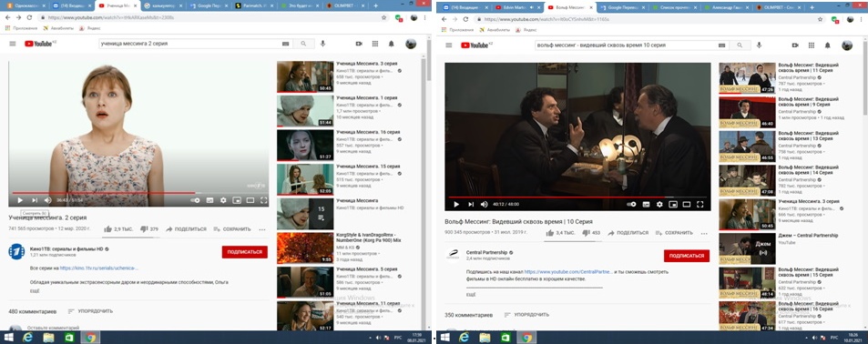This screenshot has height=344, width=868.
Task: Start voice search in the left window
Action: [x=322, y=44]
